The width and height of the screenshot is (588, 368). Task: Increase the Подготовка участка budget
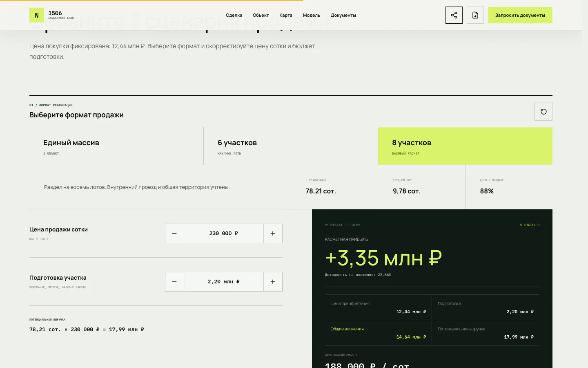[x=273, y=282]
